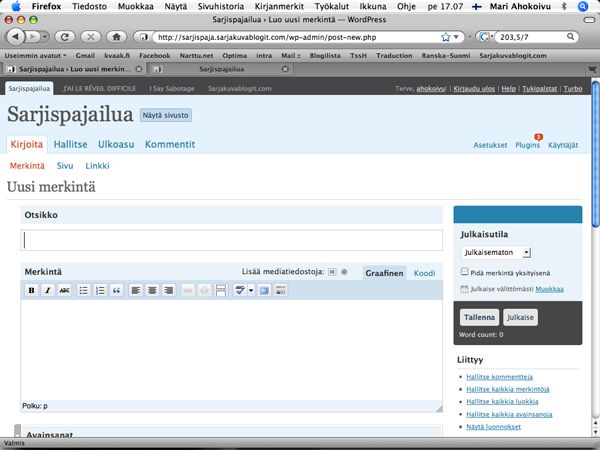Image resolution: width=600 pixels, height=450 pixels.
Task: Expand the Avainsanat section handle
Action: (18, 431)
